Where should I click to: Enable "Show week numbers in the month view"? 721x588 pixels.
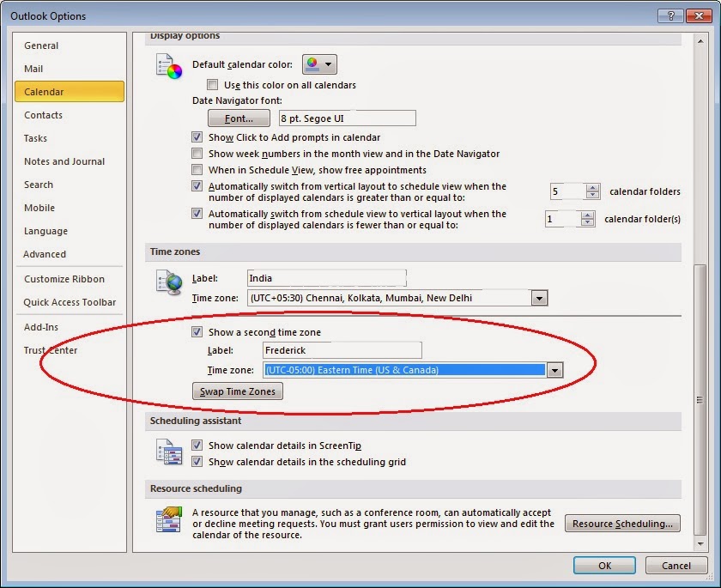click(197, 154)
